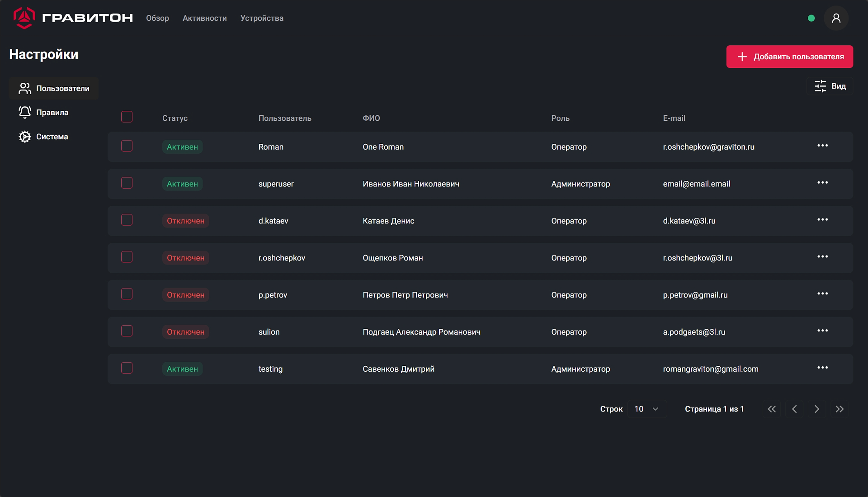Viewport: 868px width, 497px height.
Task: Switch to the Устройства navigation tab
Action: (262, 18)
